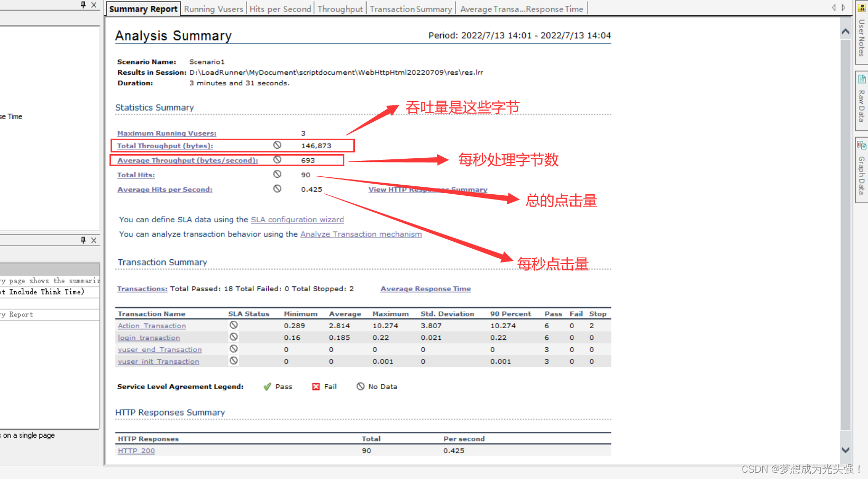Click SLA no-data icon for Average Hits per Second
This screenshot has width=868, height=479.
point(277,189)
